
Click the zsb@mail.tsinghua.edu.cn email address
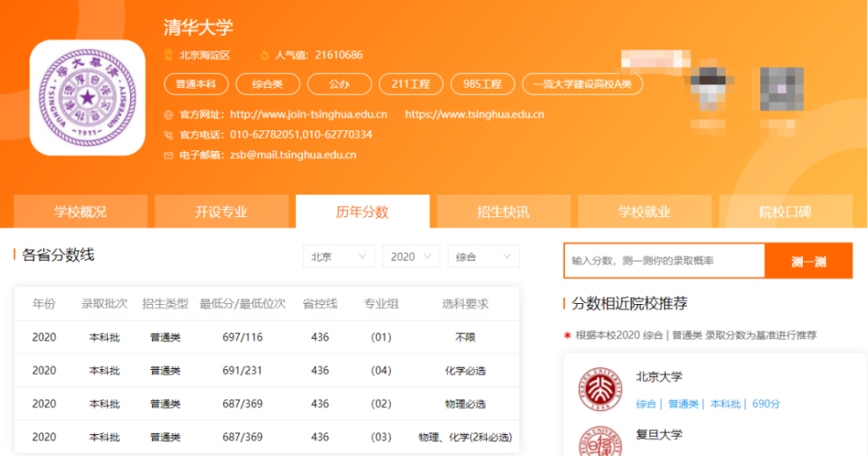point(293,155)
